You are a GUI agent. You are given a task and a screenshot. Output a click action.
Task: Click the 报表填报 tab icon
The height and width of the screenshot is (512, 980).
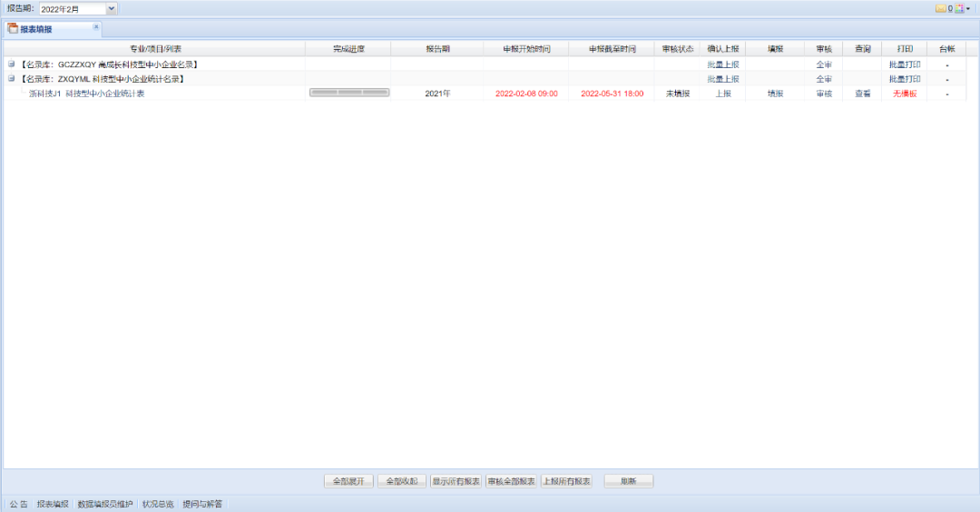tap(13, 29)
